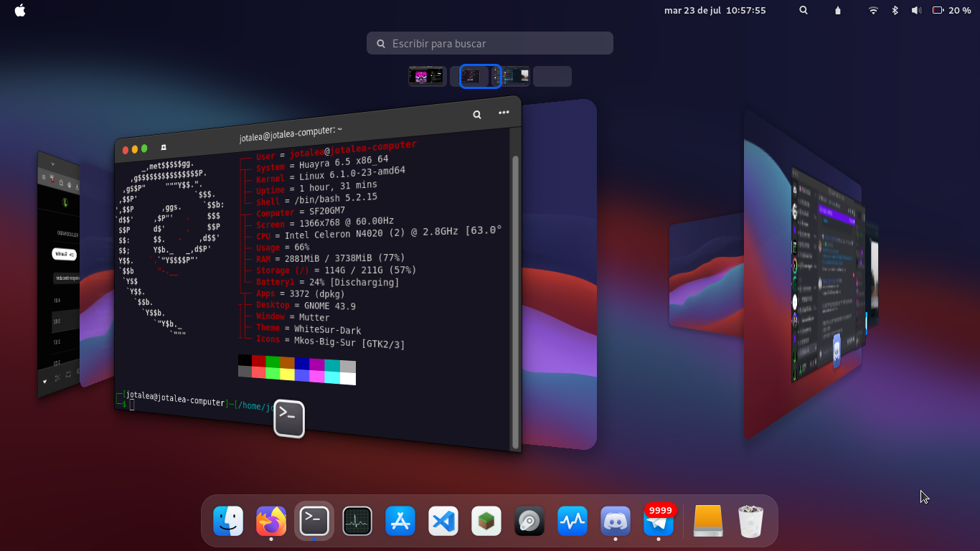Open the system monitor dock icon
Image resolution: width=980 pixels, height=551 pixels.
357,521
